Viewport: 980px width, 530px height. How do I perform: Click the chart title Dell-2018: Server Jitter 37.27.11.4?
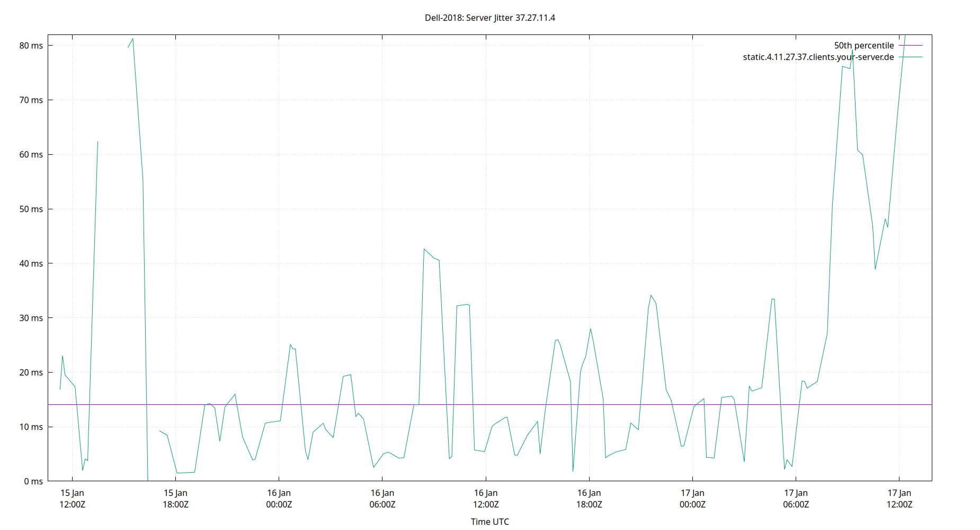pyautogui.click(x=490, y=17)
